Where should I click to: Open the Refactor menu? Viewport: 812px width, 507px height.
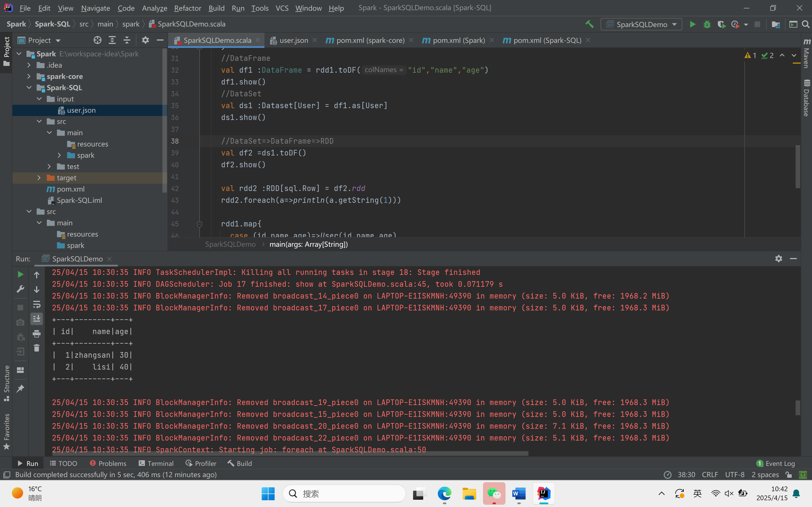click(x=187, y=8)
